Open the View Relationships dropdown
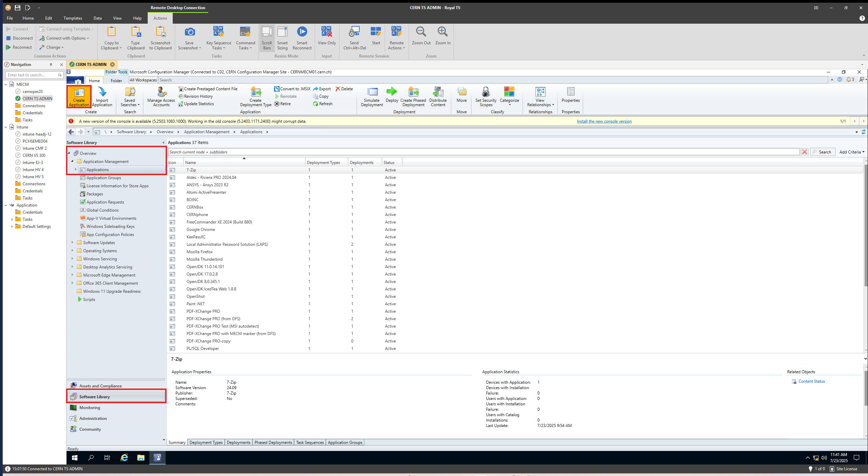 [540, 97]
